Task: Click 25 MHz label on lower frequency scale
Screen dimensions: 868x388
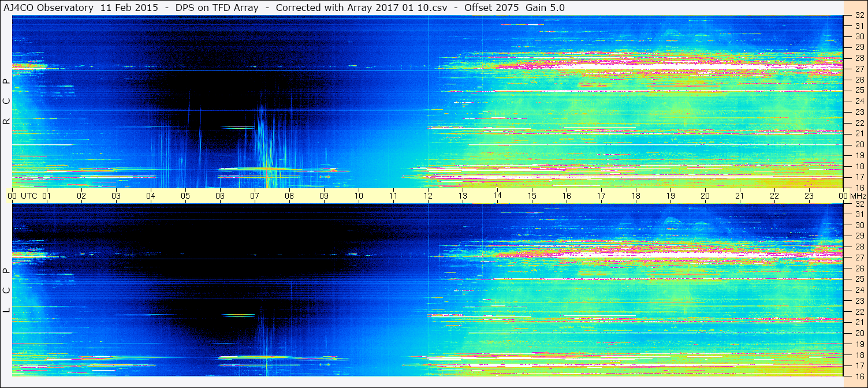Action: [x=859, y=279]
